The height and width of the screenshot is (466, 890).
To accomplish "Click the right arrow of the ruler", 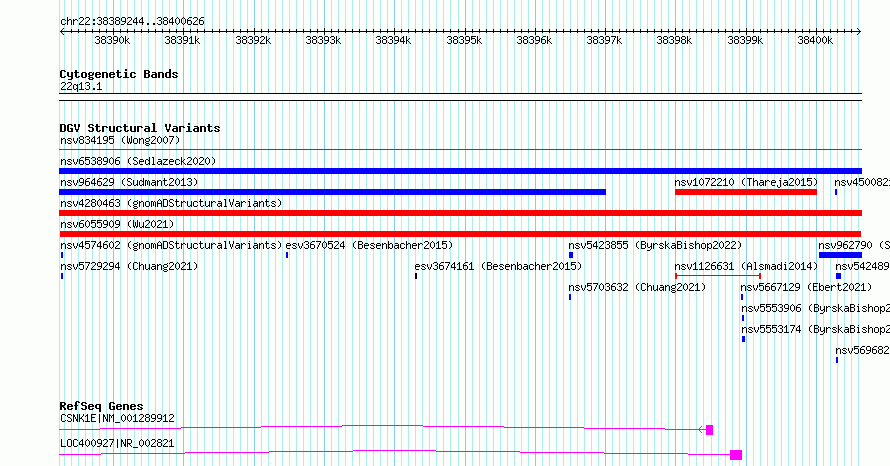I will pyautogui.click(x=859, y=32).
